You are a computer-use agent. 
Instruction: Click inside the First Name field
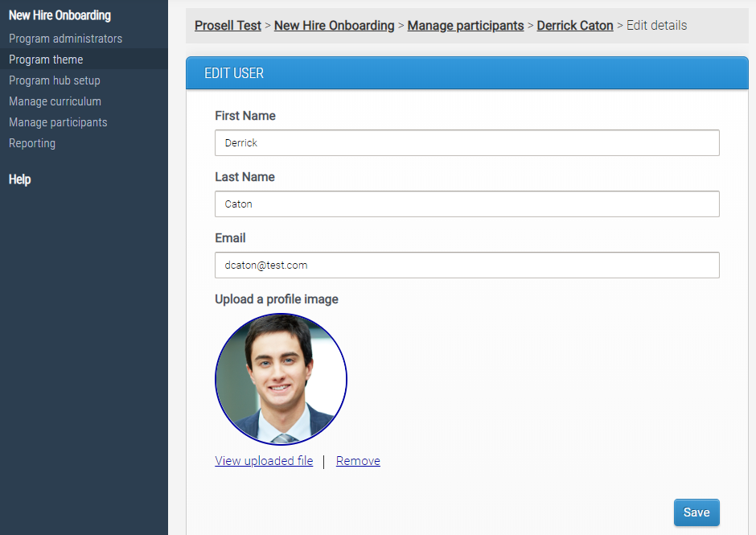tap(466, 142)
